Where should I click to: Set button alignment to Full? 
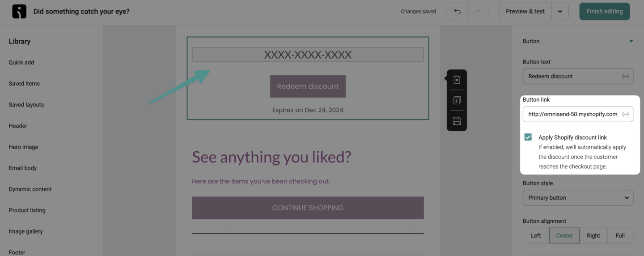(620, 235)
